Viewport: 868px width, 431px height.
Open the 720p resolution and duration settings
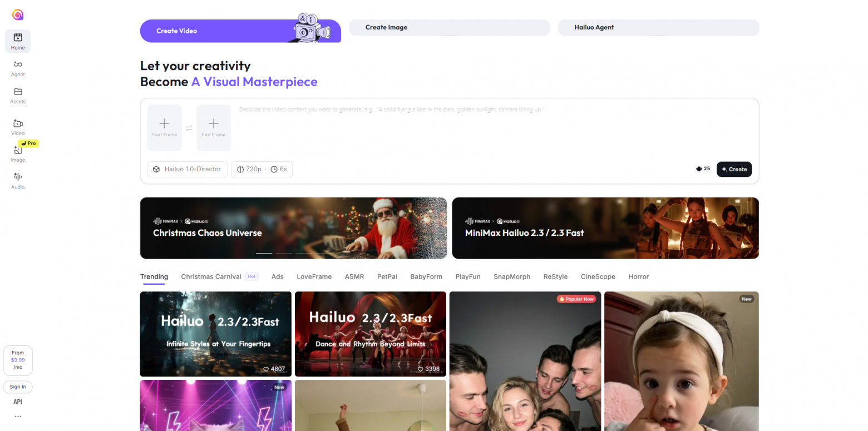[x=262, y=169]
